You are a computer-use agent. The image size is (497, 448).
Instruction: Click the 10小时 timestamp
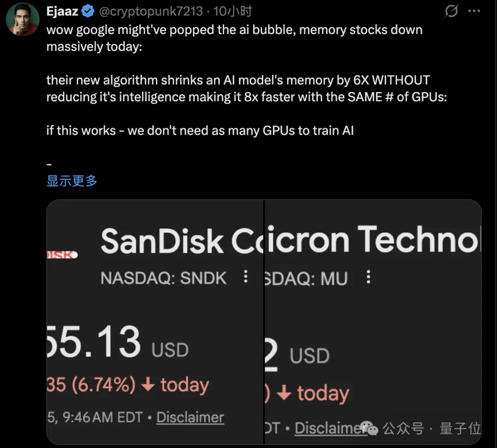point(233,11)
